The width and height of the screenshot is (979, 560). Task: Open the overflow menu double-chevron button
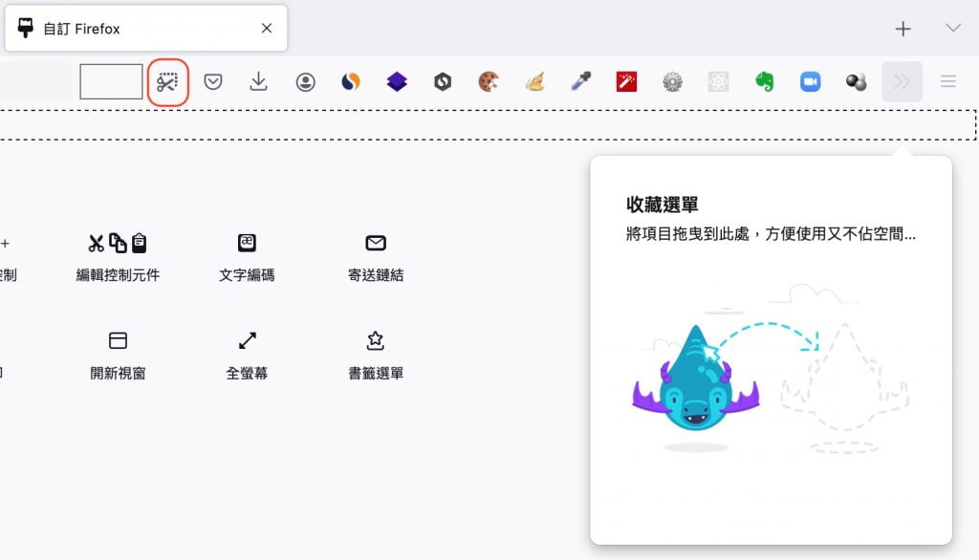tap(903, 82)
